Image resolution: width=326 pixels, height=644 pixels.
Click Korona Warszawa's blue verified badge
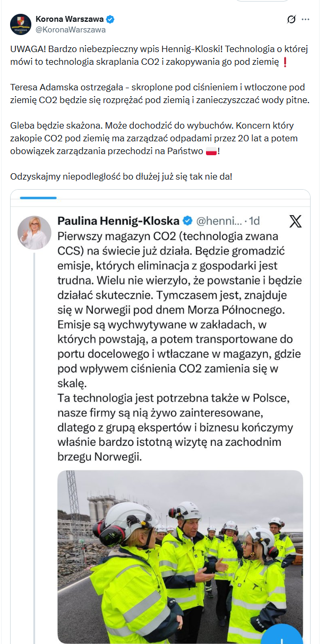point(110,19)
